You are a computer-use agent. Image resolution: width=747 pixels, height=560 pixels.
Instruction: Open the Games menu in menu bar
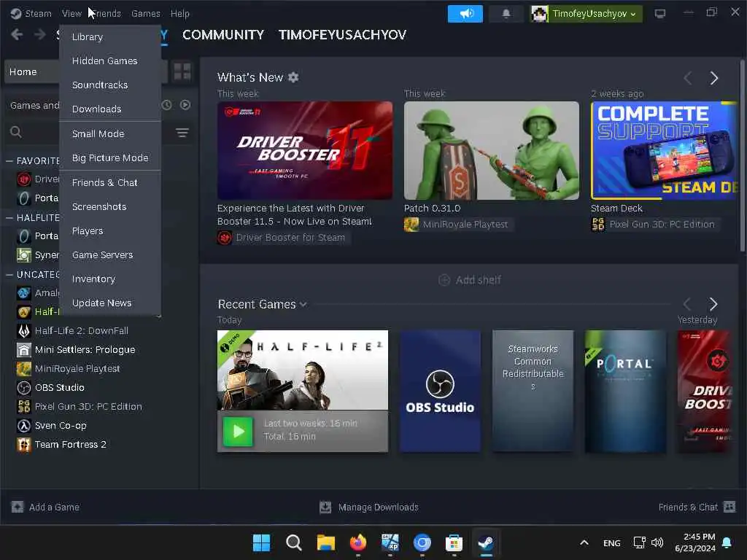coord(146,14)
